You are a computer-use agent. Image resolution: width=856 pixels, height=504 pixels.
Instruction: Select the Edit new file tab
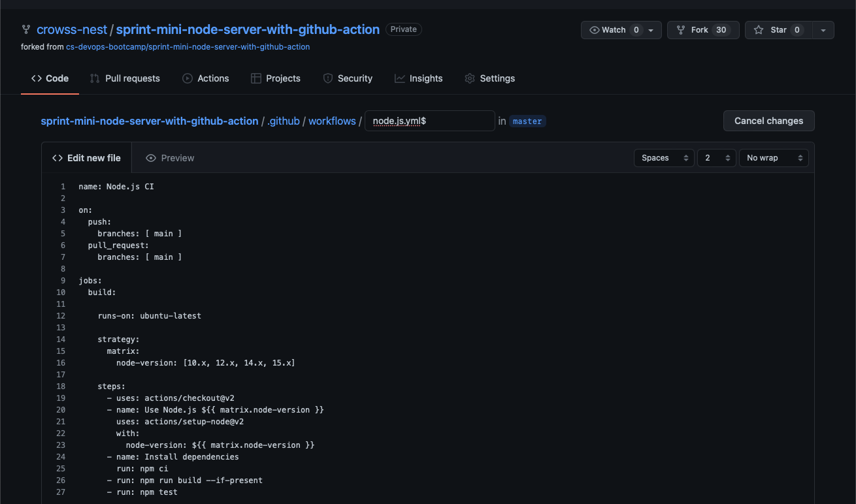(x=86, y=158)
